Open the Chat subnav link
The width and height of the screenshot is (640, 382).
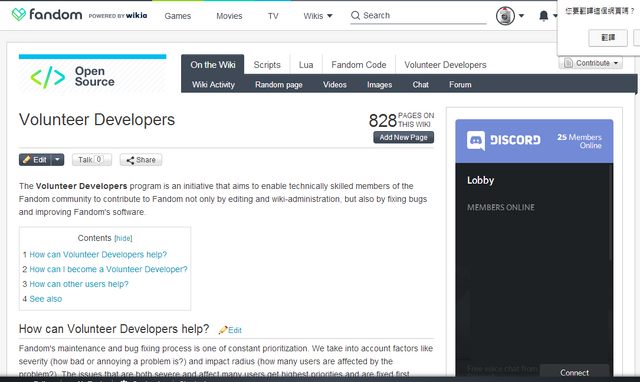[420, 84]
